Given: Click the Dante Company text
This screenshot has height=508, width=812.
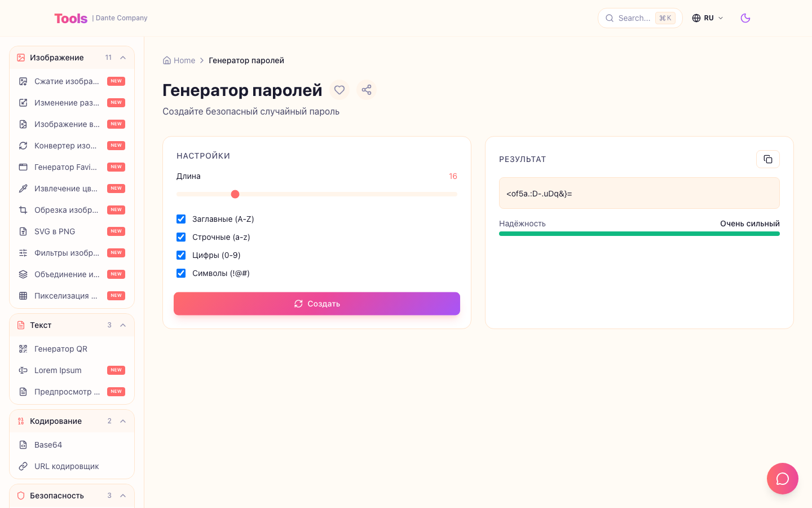Looking at the screenshot, I should point(122,18).
